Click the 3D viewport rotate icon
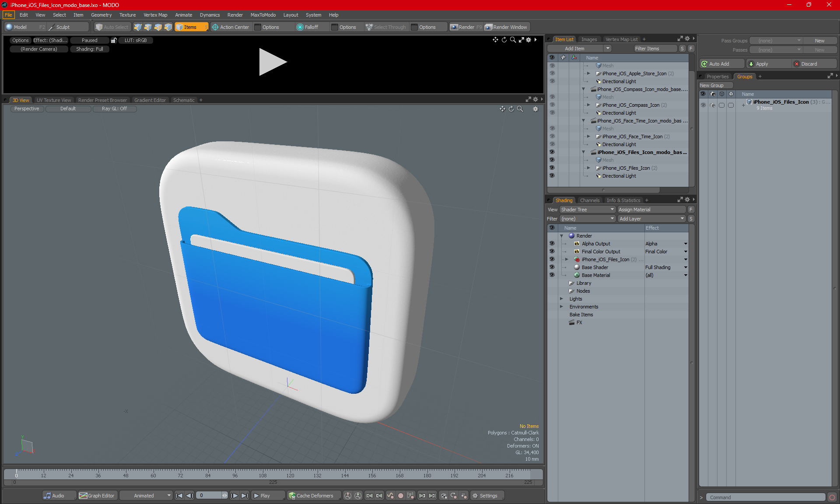The width and height of the screenshot is (840, 504). [511, 109]
